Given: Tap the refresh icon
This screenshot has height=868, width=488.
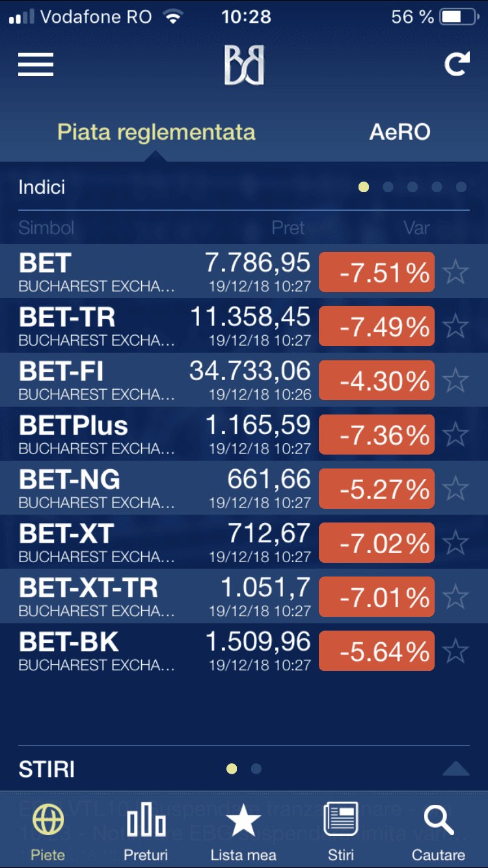Looking at the screenshot, I should click(x=457, y=64).
